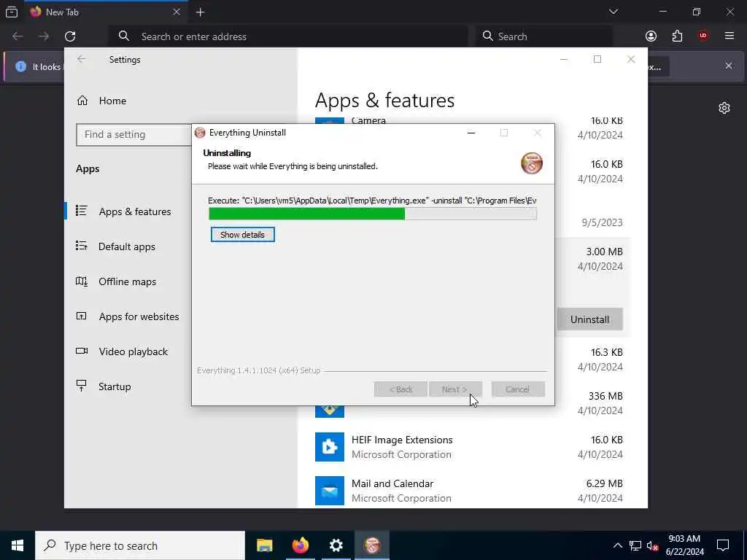
Task: Open Firefox extensions puzzle icon
Action: [677, 36]
